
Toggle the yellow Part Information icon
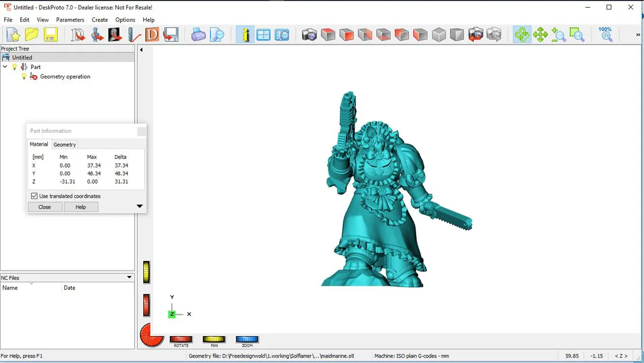(245, 35)
